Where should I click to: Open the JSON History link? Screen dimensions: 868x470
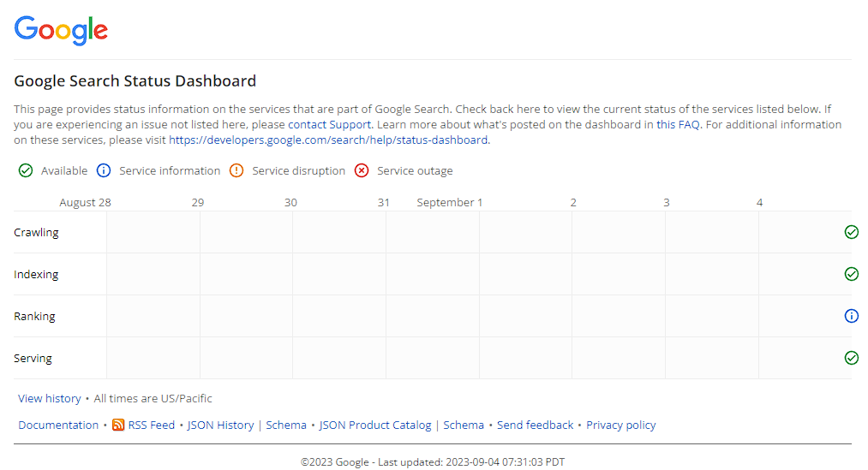pyautogui.click(x=220, y=425)
